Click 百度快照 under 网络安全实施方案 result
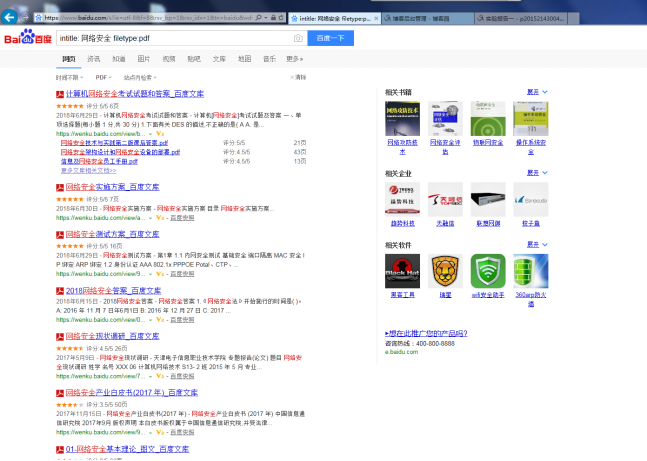 (x=182, y=218)
